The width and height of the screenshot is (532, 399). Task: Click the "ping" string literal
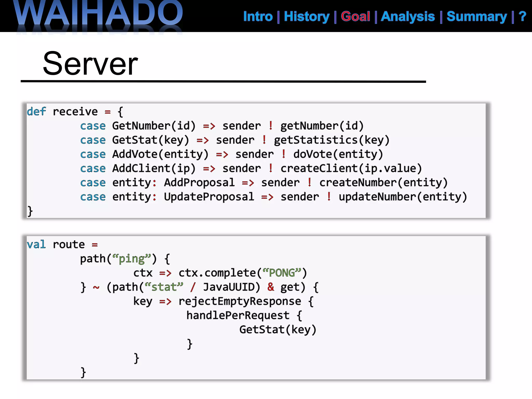coord(131,259)
